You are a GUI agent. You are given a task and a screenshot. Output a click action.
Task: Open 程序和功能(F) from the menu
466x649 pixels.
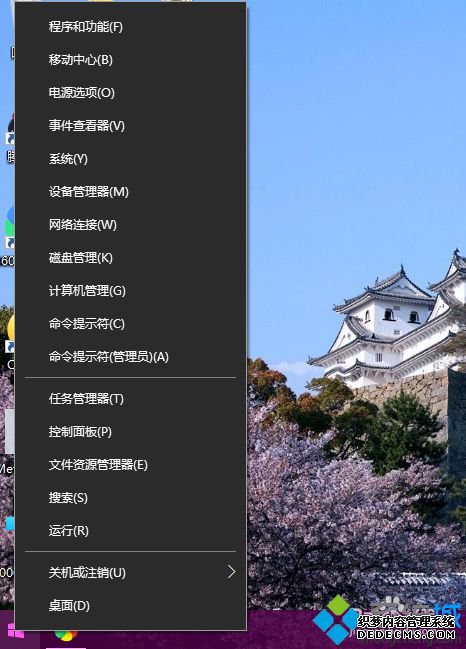click(x=131, y=27)
